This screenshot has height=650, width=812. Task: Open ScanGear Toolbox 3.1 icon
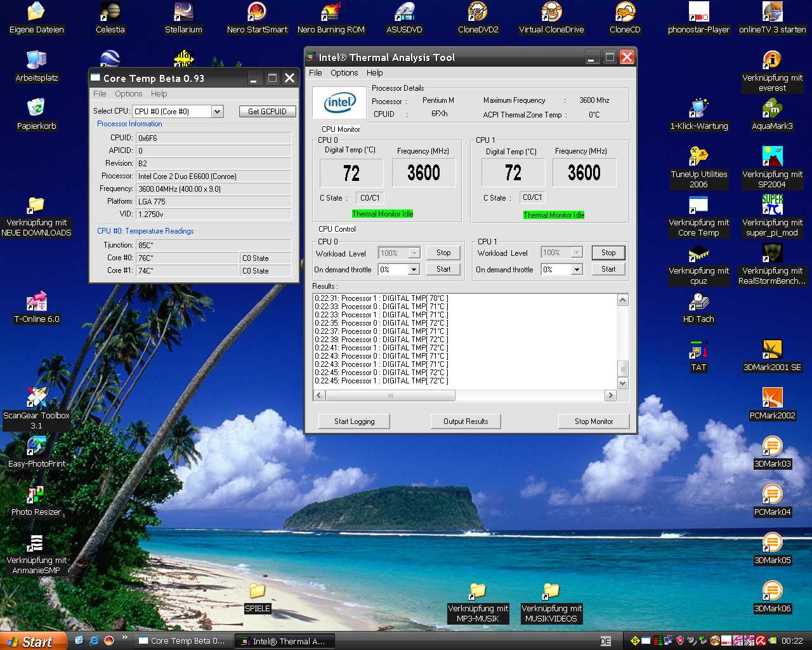point(36,409)
